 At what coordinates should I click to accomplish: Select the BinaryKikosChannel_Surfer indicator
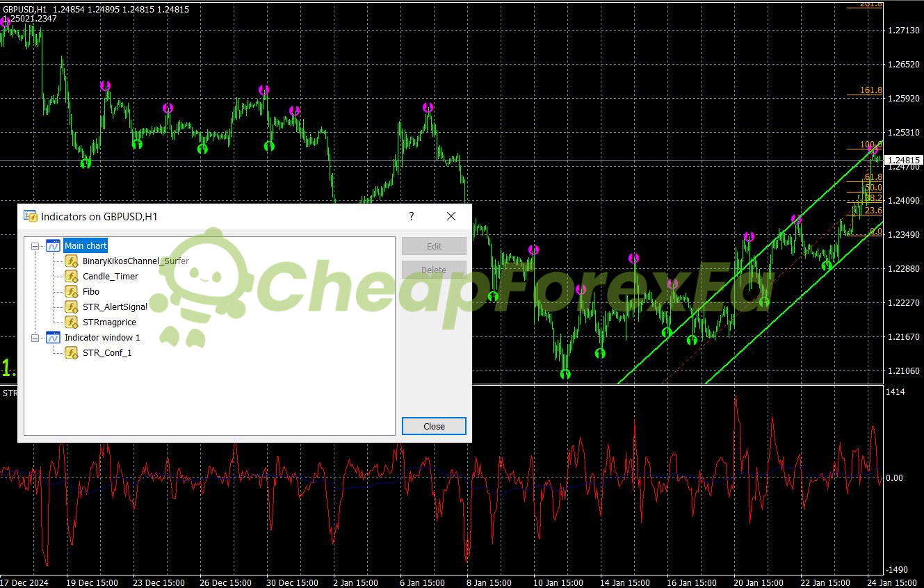click(x=136, y=261)
